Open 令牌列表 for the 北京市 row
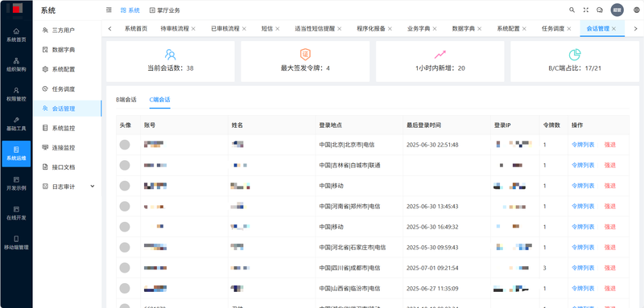644x308 pixels. click(x=583, y=145)
